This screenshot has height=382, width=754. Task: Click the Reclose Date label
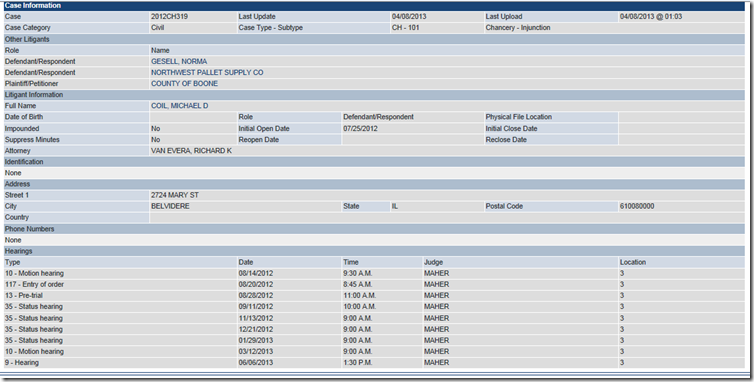pos(506,140)
